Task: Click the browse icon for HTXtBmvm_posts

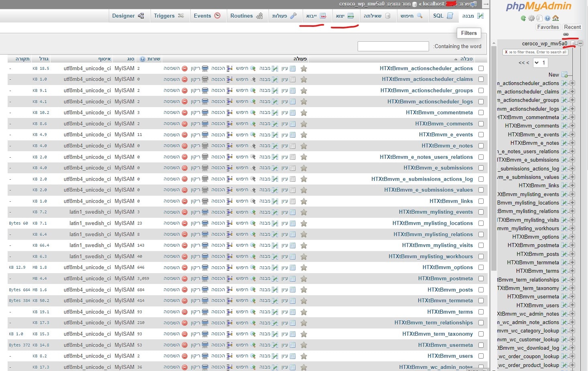Action: pos(293,290)
